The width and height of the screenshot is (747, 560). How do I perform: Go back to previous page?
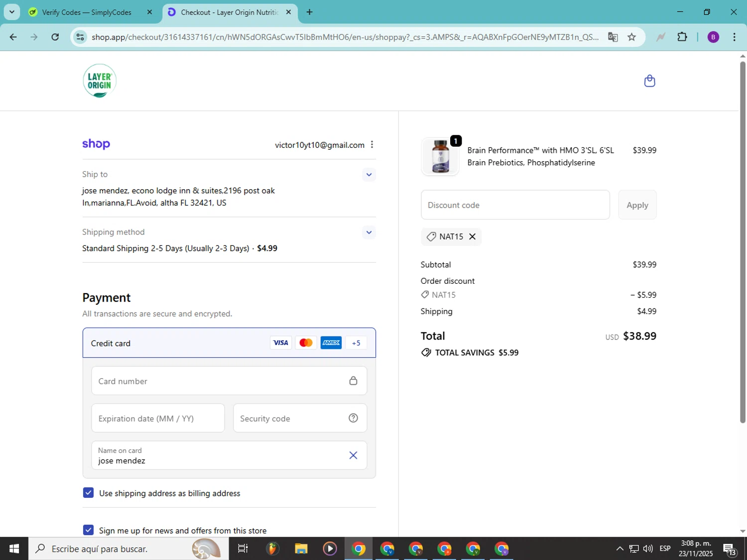13,37
